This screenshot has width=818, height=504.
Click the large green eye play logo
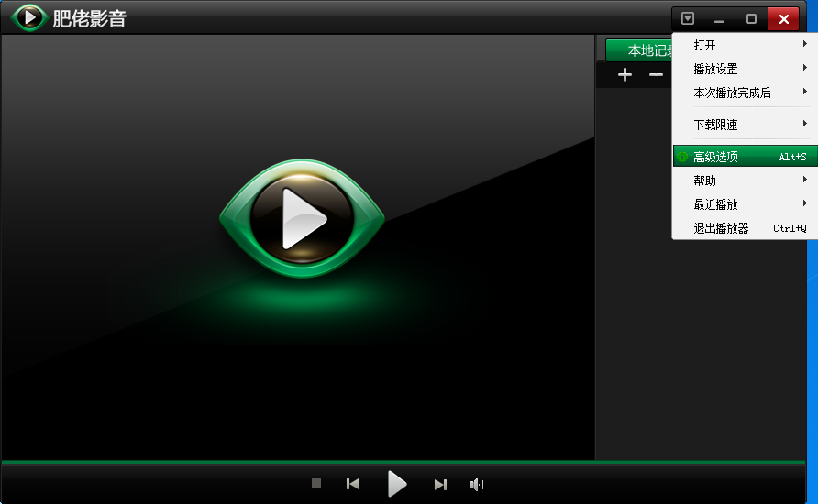coord(302,219)
